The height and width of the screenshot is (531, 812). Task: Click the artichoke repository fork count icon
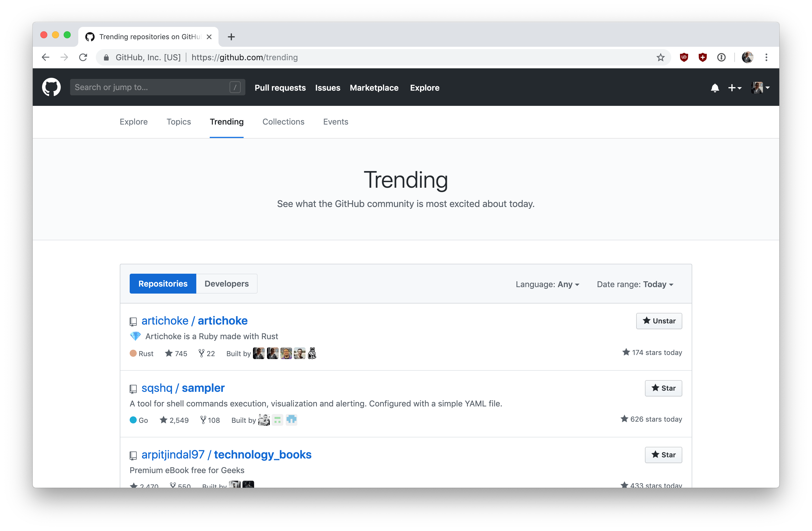(x=201, y=353)
